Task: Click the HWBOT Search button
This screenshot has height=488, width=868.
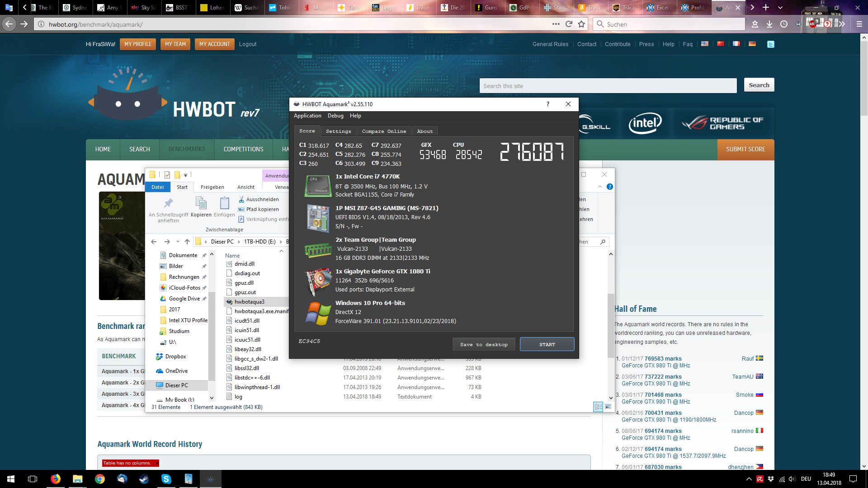Action: coord(759,85)
